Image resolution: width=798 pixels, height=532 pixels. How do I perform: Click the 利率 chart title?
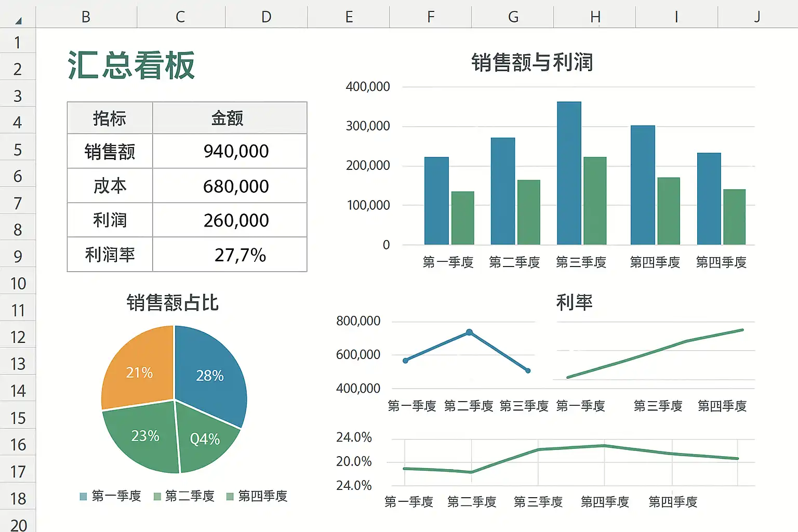[x=574, y=302]
